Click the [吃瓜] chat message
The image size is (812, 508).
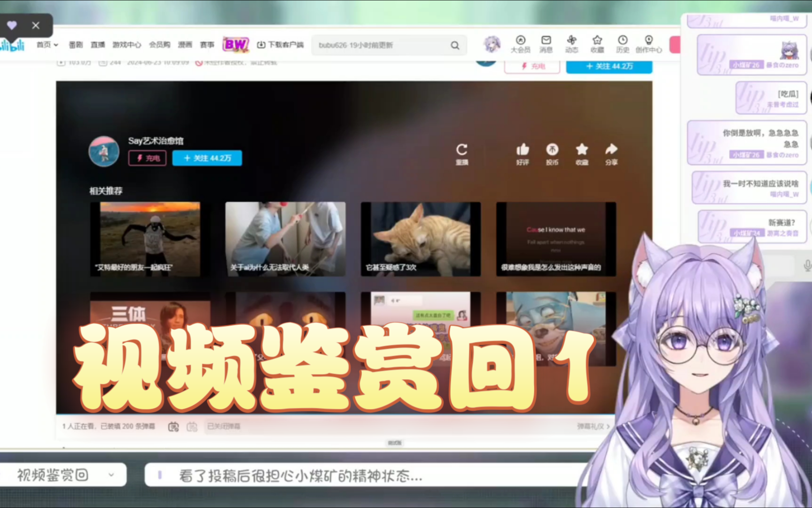771,98
